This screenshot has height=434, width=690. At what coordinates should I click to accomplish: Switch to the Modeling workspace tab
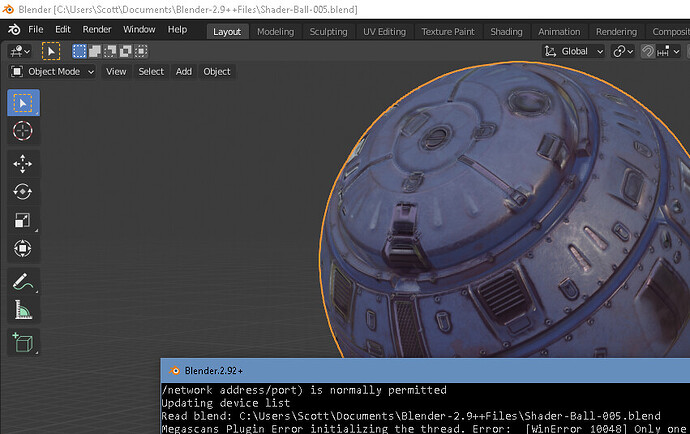coord(275,32)
